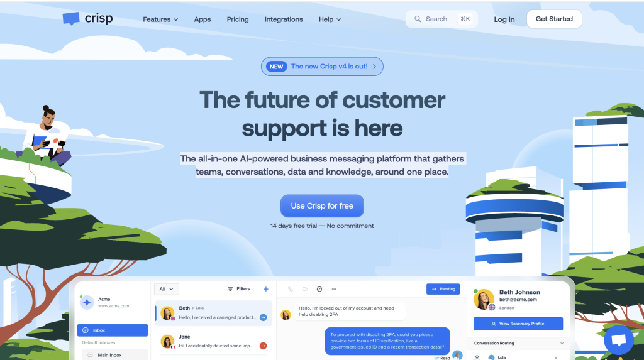Open the All conversations filter dropdown
The width and height of the screenshot is (644, 360).
pyautogui.click(x=166, y=289)
